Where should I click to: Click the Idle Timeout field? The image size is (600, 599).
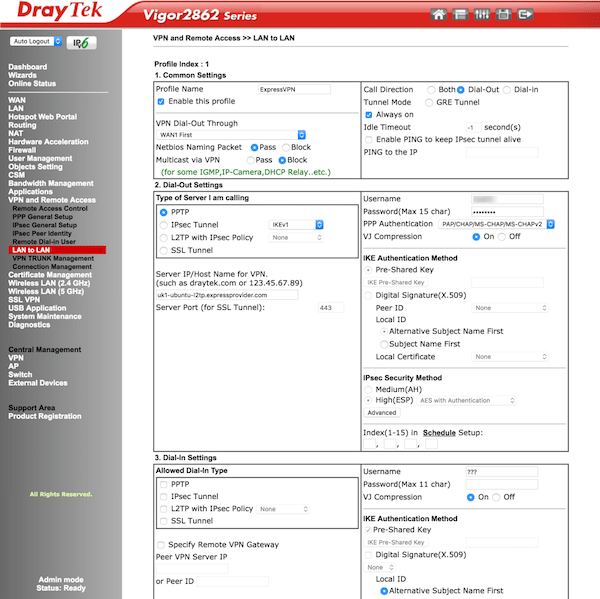(473, 127)
